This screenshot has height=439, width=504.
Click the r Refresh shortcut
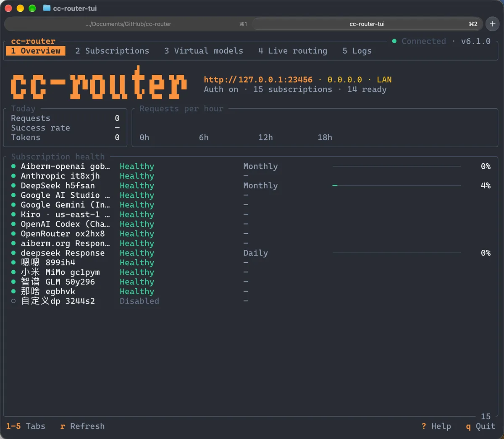(x=82, y=426)
